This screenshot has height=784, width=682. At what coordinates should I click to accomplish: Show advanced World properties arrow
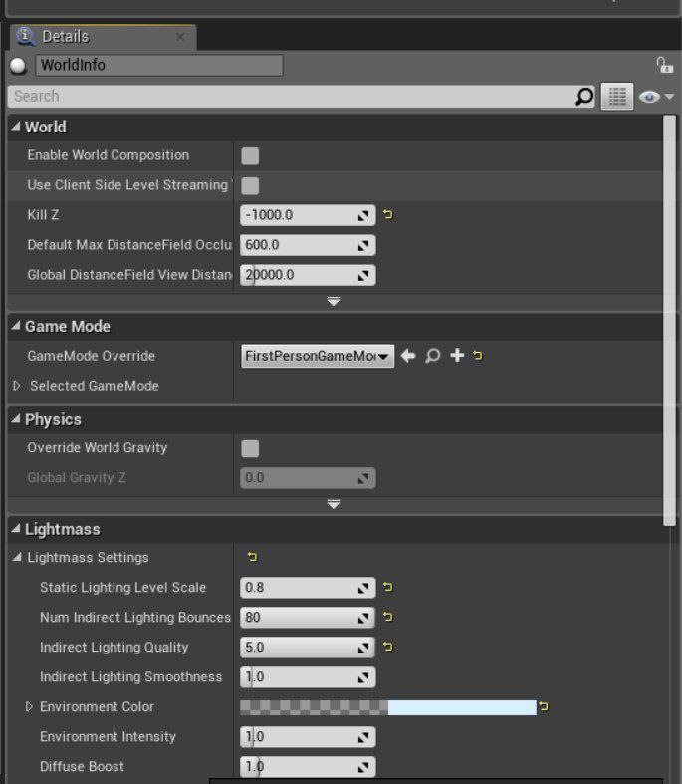tap(334, 301)
